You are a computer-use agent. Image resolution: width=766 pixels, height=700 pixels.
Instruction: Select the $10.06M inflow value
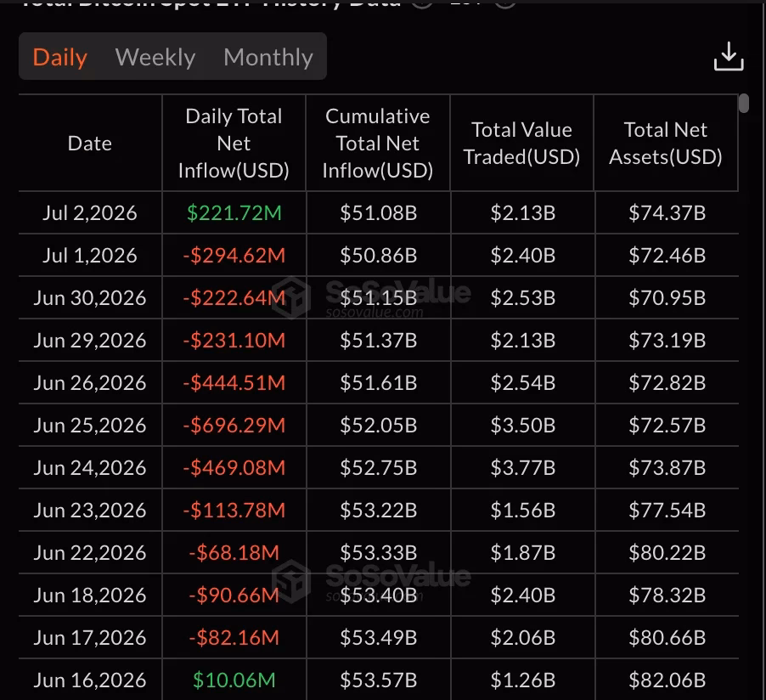click(x=234, y=680)
